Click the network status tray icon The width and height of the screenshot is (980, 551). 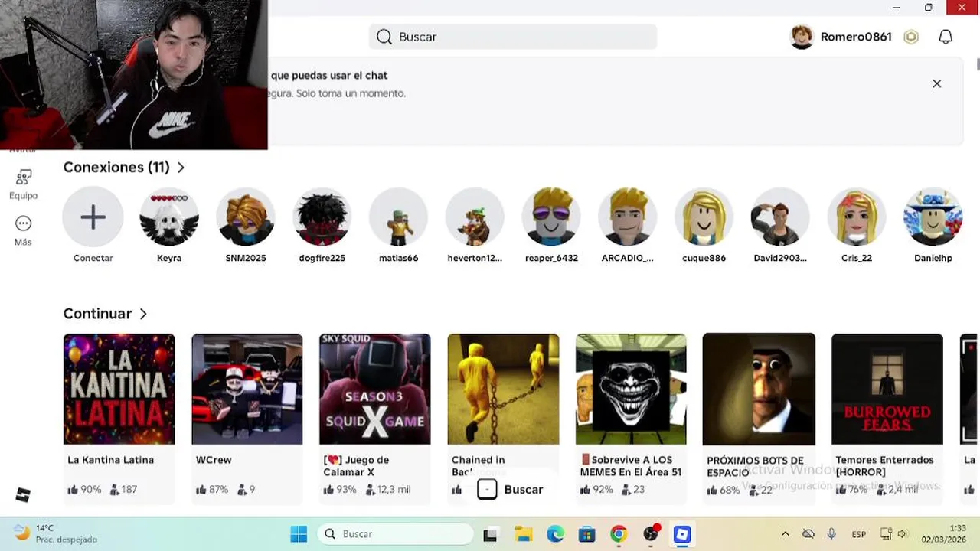886,534
